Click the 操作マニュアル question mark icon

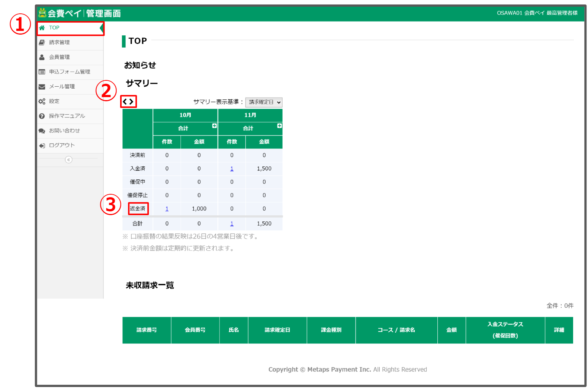42,116
